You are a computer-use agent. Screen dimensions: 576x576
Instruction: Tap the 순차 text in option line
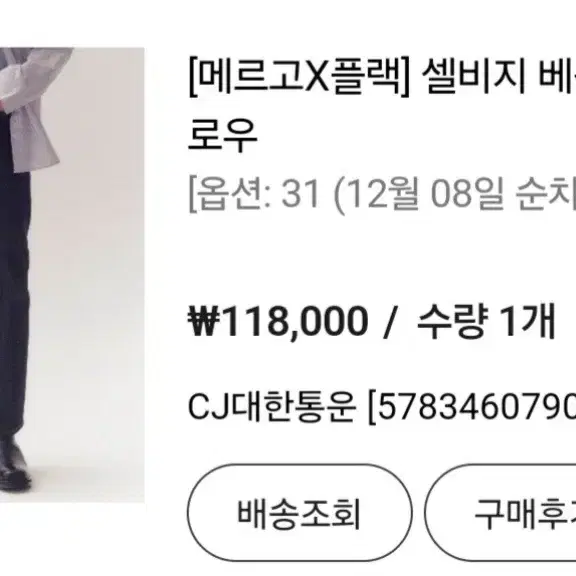pos(546,194)
